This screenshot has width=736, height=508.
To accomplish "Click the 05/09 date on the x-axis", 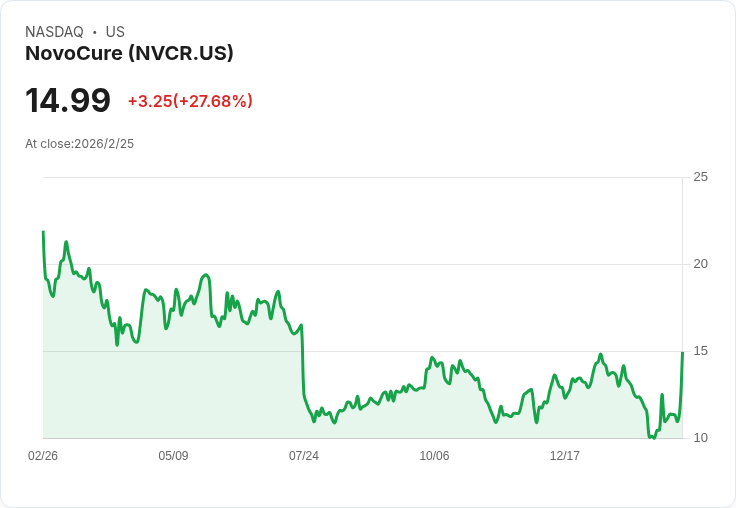I will [x=173, y=455].
